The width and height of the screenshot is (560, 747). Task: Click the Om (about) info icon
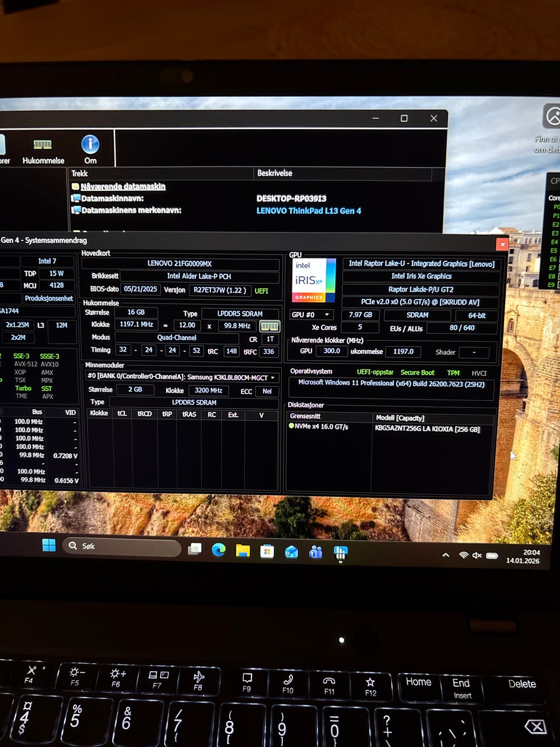click(x=90, y=149)
